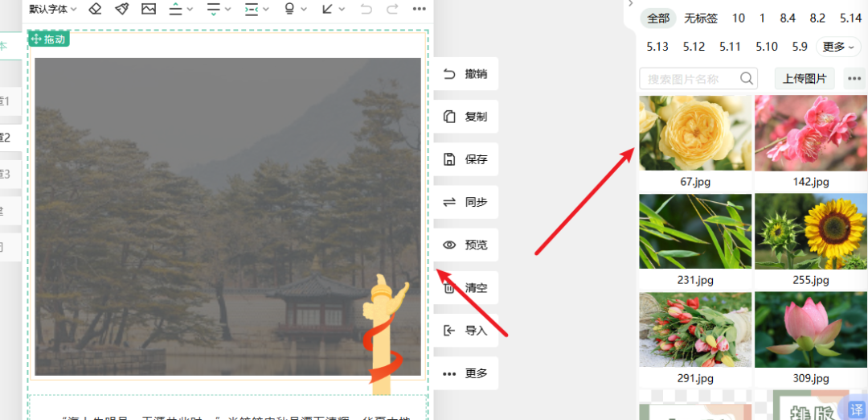Click the 撤销 undo button in side panel
This screenshot has height=420, width=868.
[x=466, y=74]
